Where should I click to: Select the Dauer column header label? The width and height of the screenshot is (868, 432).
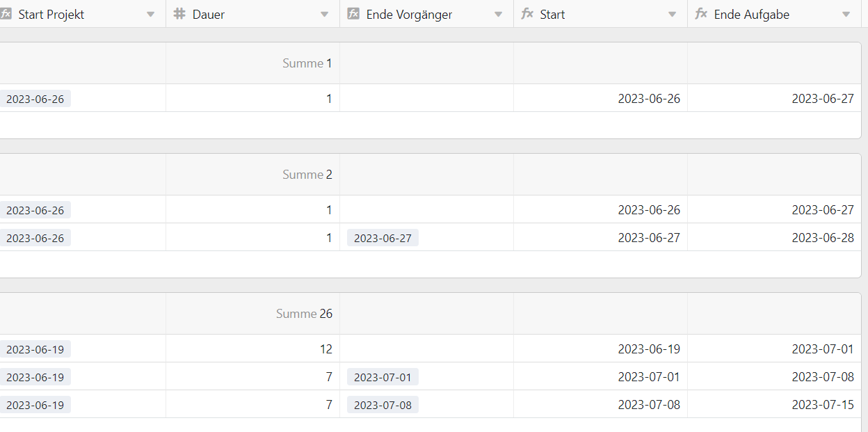(209, 14)
